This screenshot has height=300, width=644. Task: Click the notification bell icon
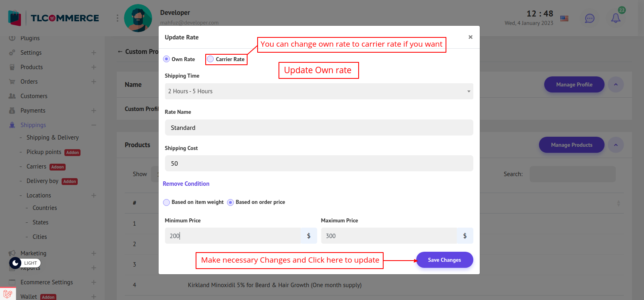coord(615,18)
